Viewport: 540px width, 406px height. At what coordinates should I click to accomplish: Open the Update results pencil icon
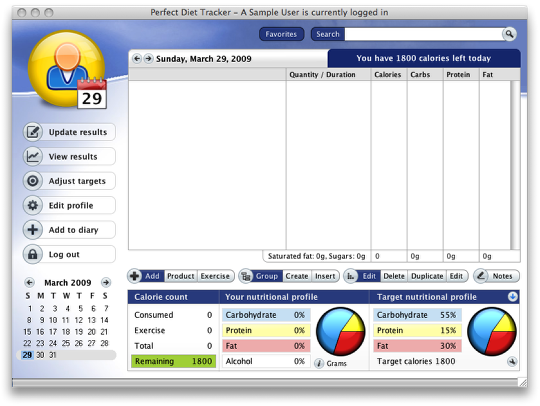[33, 132]
